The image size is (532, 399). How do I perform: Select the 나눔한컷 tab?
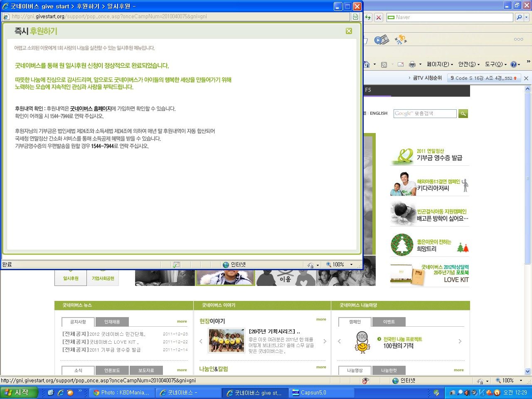click(x=389, y=370)
